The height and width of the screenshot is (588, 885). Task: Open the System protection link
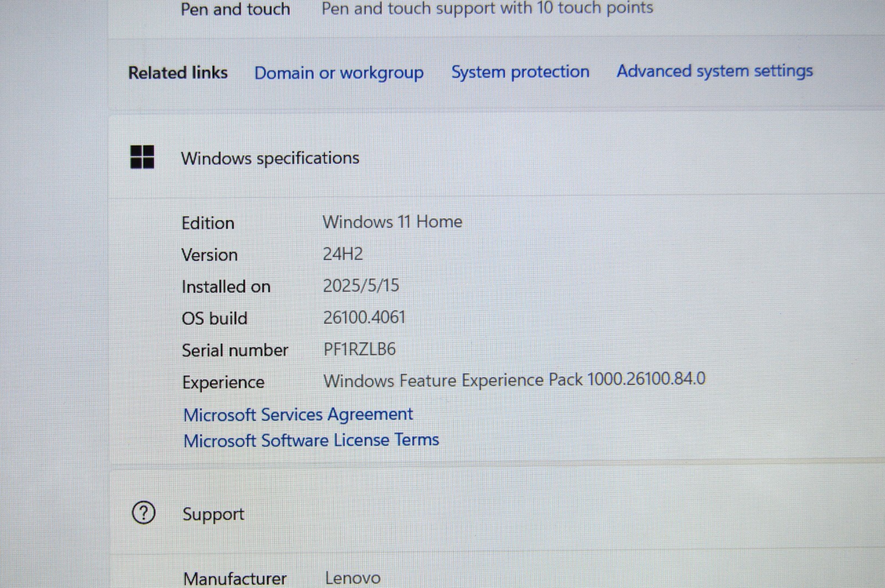[x=520, y=71]
